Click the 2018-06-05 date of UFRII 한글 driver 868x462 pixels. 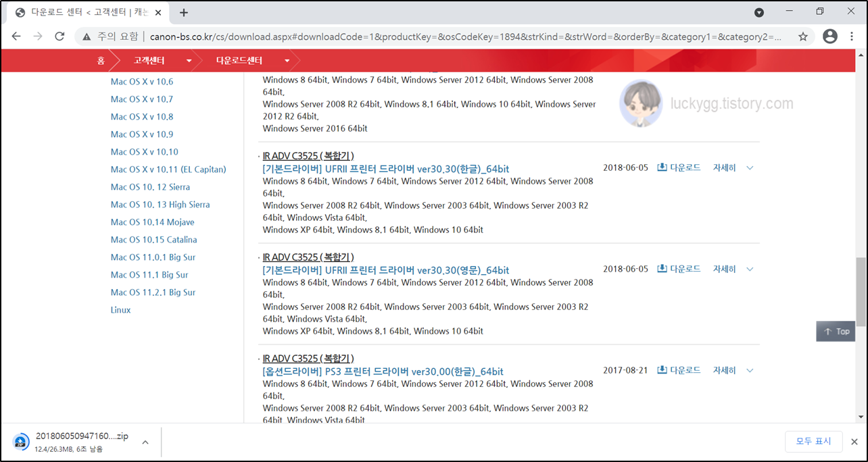point(625,168)
